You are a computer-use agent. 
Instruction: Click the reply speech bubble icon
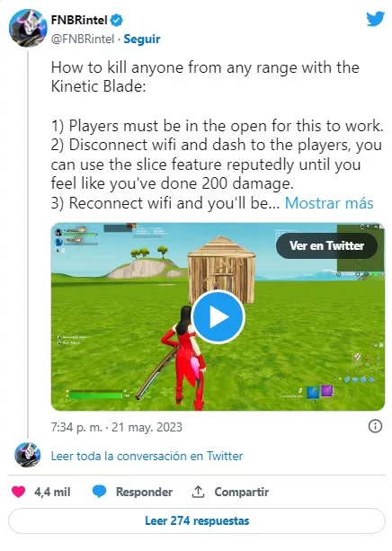pyautogui.click(x=99, y=492)
